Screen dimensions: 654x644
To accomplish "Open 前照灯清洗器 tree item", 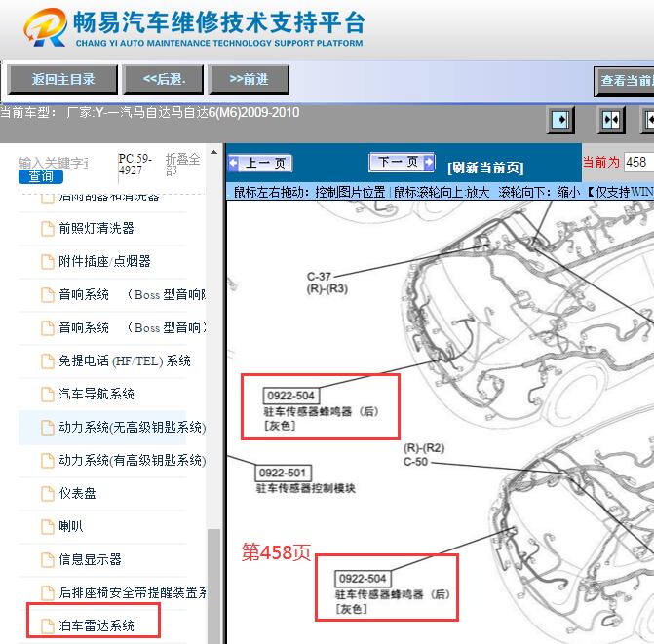I will tap(96, 228).
